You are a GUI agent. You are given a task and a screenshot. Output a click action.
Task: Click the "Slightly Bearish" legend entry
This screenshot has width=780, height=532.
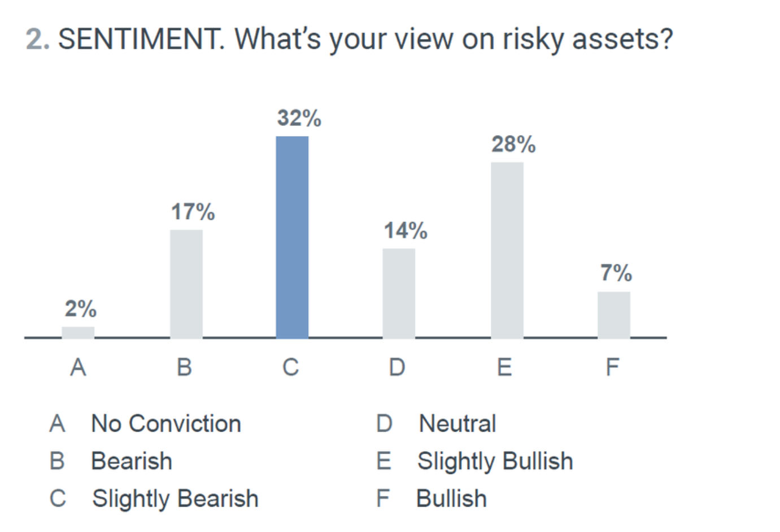coord(175,498)
